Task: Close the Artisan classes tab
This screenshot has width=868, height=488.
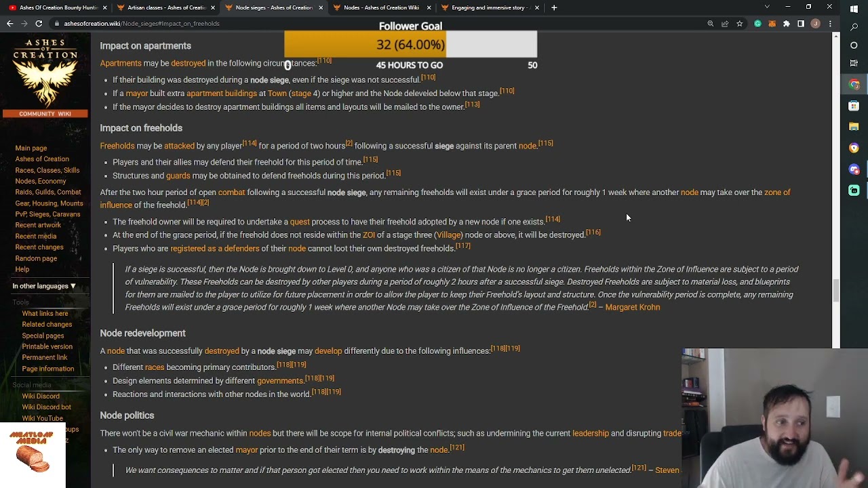Action: 212,7
